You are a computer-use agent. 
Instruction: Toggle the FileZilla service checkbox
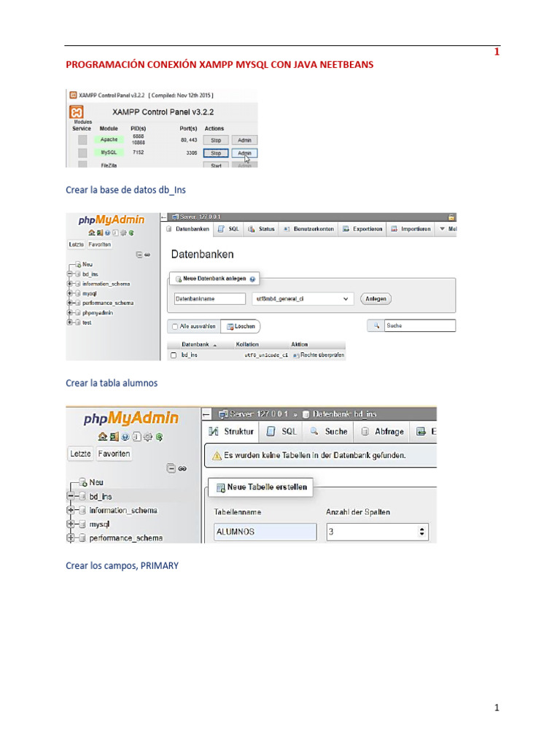click(82, 164)
